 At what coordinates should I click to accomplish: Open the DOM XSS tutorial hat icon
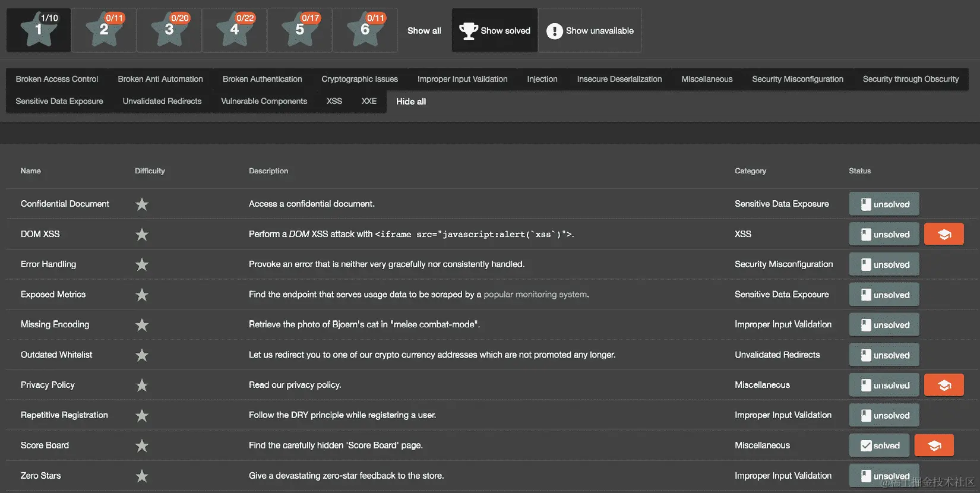(x=944, y=234)
